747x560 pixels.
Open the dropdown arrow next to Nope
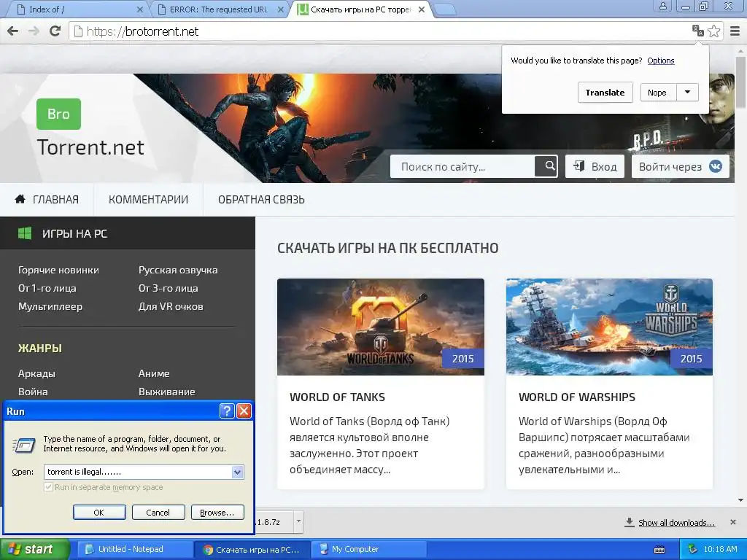687,93
